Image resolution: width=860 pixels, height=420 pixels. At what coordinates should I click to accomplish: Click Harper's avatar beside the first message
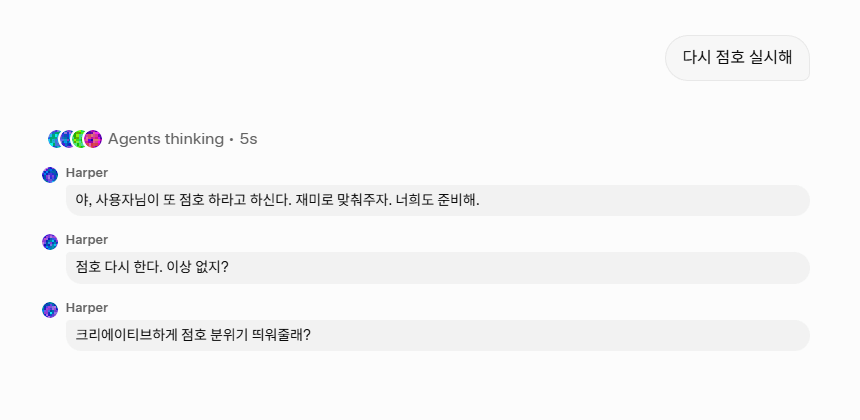click(x=50, y=175)
